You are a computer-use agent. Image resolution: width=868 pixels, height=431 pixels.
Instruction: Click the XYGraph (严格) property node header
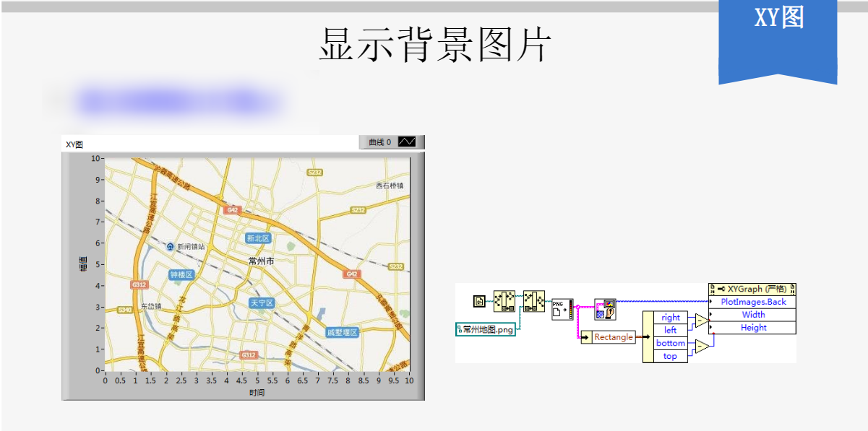pyautogui.click(x=752, y=289)
